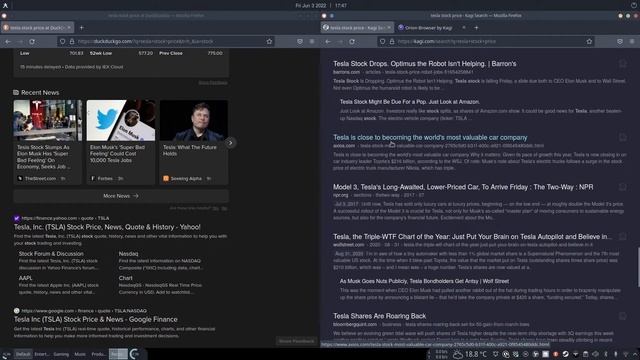
Task: Open shield icon in DuckDuckGo toolbar
Action: [x=300, y=42]
